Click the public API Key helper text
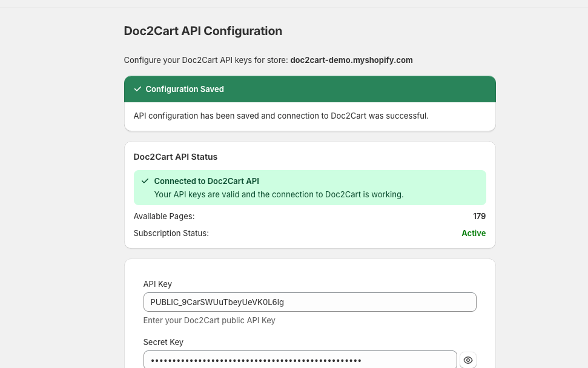 point(208,320)
